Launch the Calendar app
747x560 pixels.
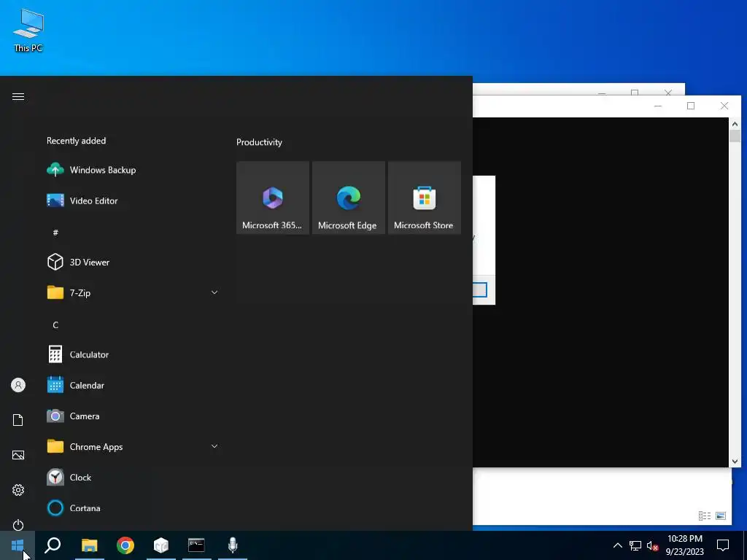(133, 385)
